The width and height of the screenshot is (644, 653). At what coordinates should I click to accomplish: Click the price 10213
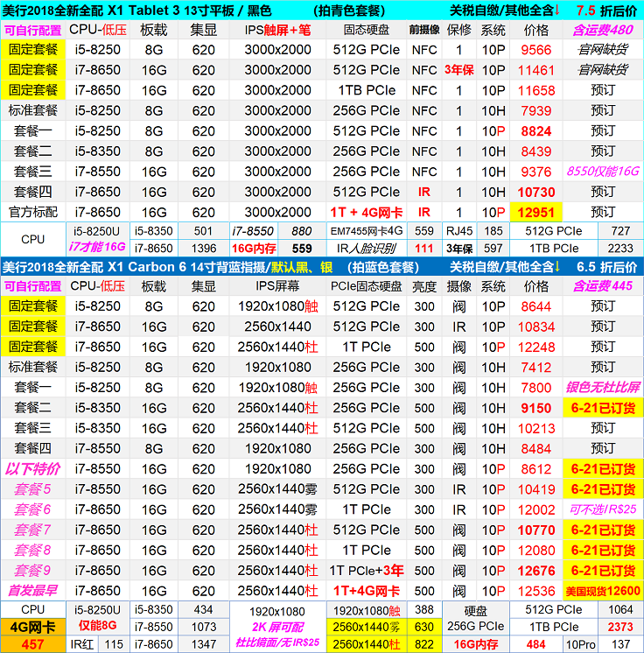[535, 429]
